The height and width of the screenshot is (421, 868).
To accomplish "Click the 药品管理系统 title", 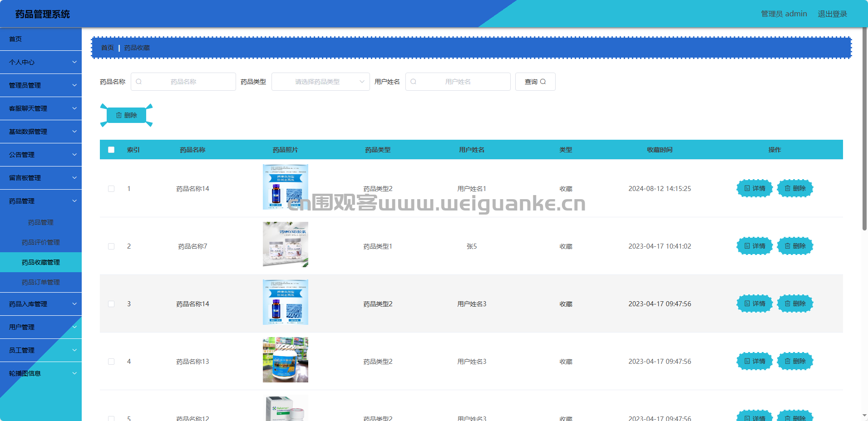I will pyautogui.click(x=43, y=14).
